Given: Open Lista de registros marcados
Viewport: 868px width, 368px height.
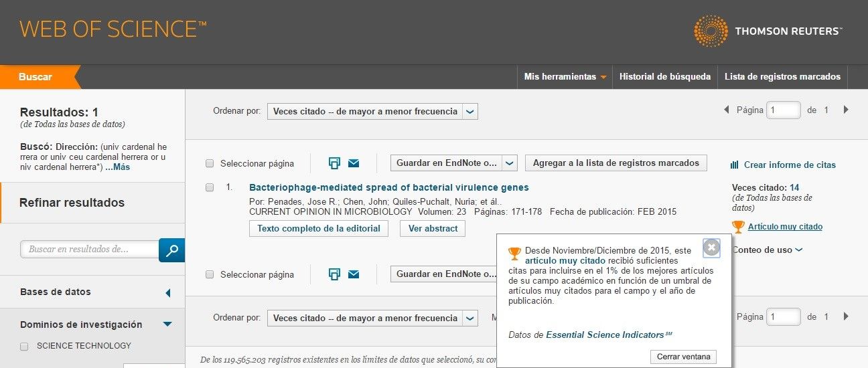Looking at the screenshot, I should tap(782, 76).
